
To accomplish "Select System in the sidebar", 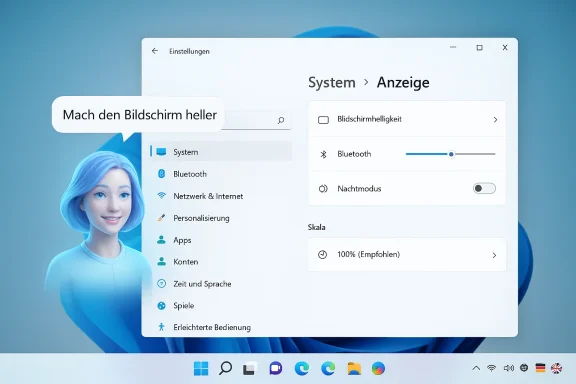I will (x=221, y=152).
